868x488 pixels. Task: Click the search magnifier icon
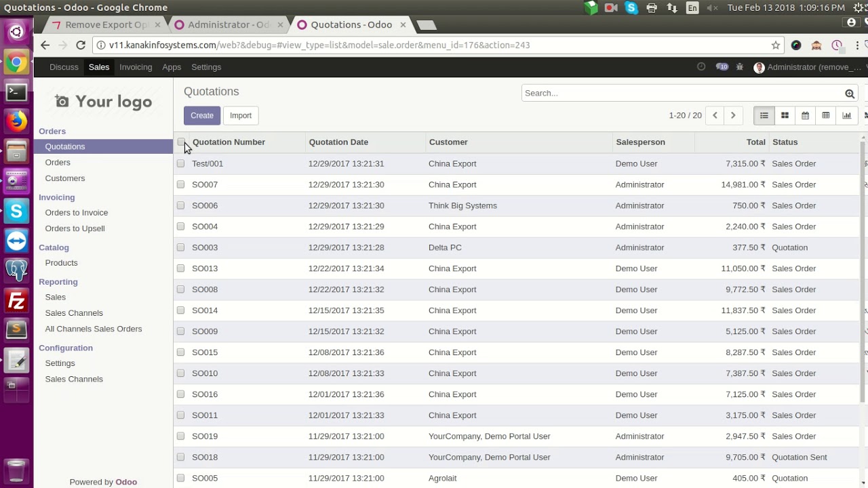[x=850, y=94]
